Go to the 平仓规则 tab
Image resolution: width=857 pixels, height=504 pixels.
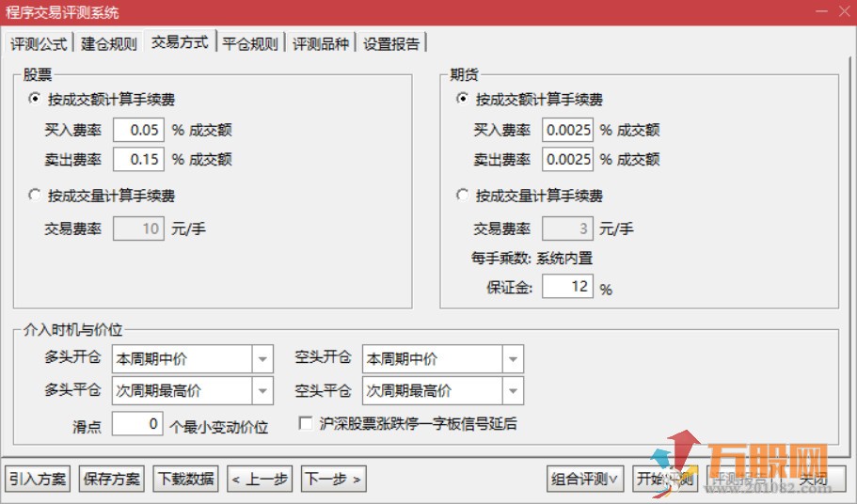click(250, 43)
